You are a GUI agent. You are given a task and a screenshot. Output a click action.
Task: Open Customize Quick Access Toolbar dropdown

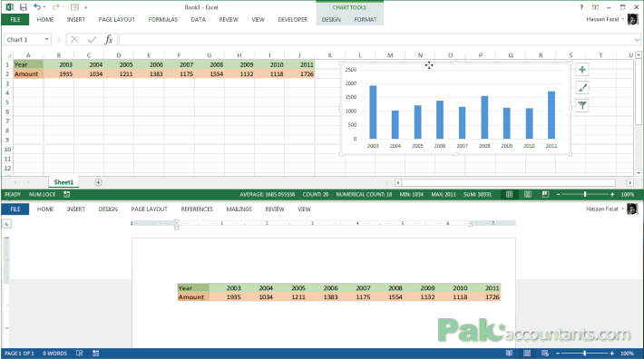[x=86, y=7]
